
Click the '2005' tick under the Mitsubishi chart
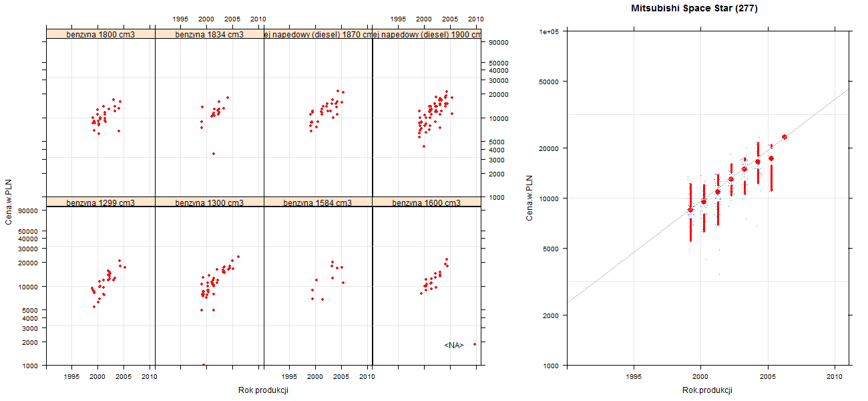click(x=768, y=377)
